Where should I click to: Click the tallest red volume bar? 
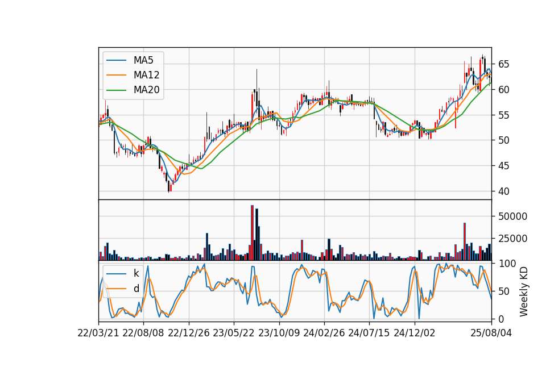pos(252,233)
